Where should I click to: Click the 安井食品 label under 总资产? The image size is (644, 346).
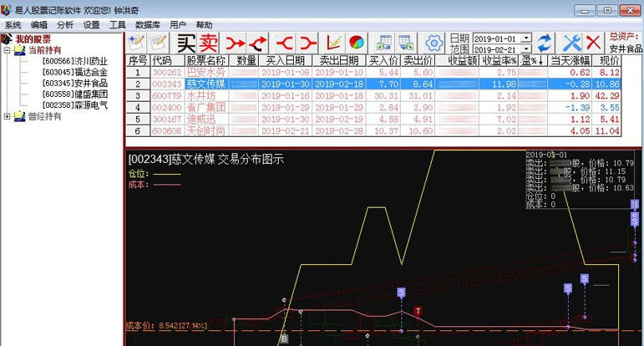point(626,49)
